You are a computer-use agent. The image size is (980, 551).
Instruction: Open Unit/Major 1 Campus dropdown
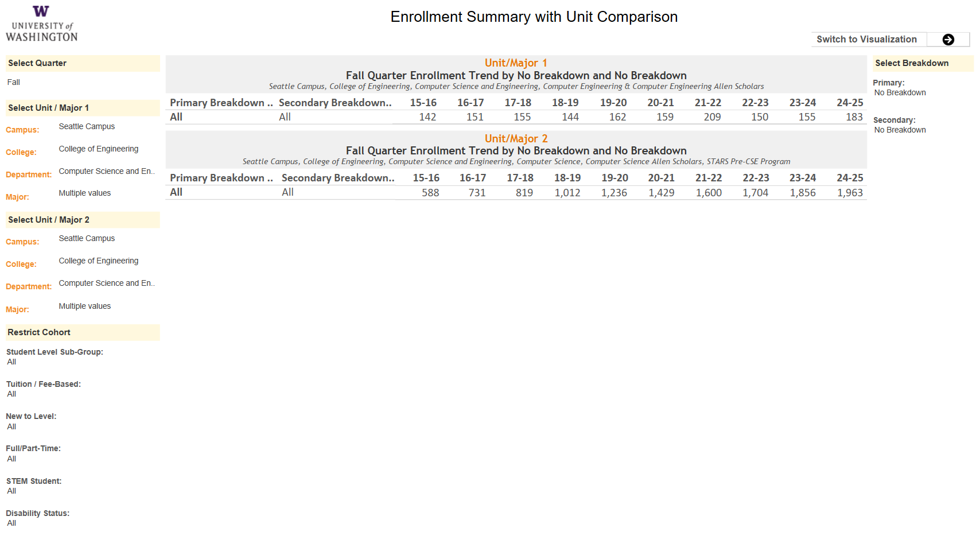(x=107, y=127)
